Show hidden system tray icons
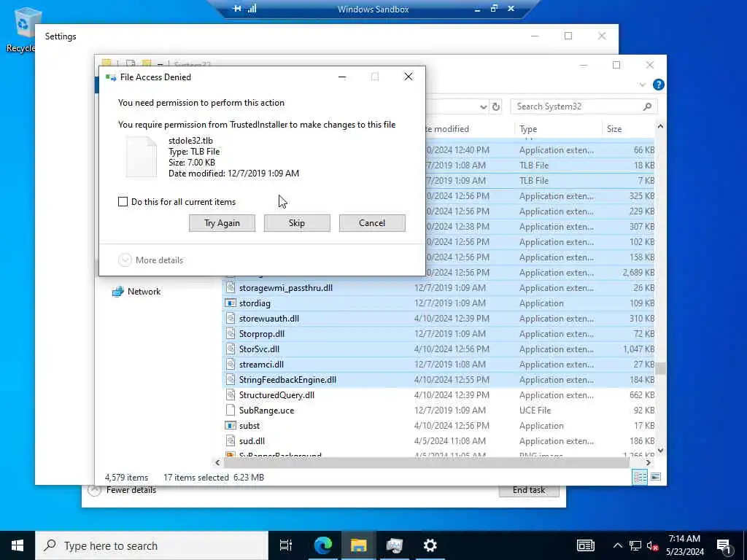The image size is (747, 560). coord(617,545)
